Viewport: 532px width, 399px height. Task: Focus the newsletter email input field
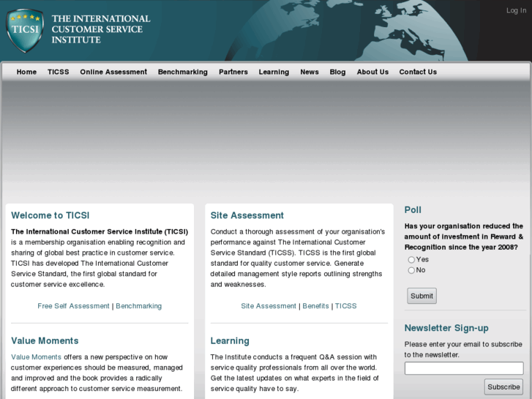point(464,368)
